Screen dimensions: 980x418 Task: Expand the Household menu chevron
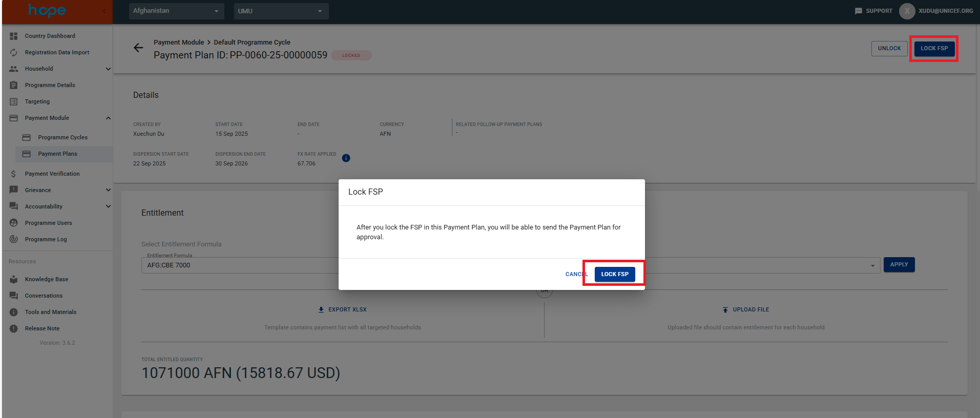108,69
